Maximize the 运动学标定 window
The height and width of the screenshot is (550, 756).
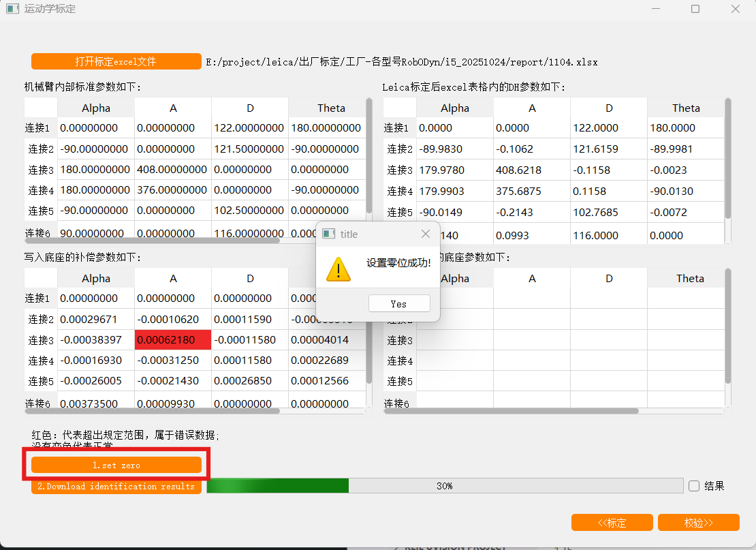pyautogui.click(x=695, y=9)
